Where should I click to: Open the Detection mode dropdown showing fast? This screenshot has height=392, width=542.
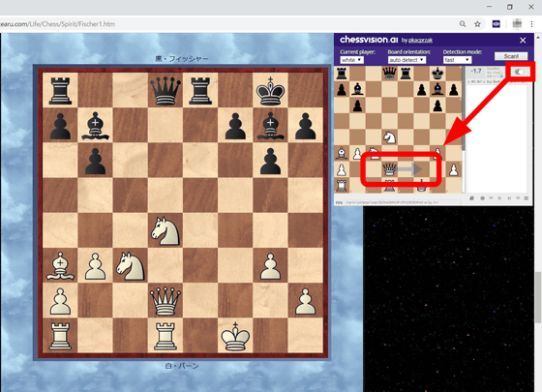click(x=457, y=60)
